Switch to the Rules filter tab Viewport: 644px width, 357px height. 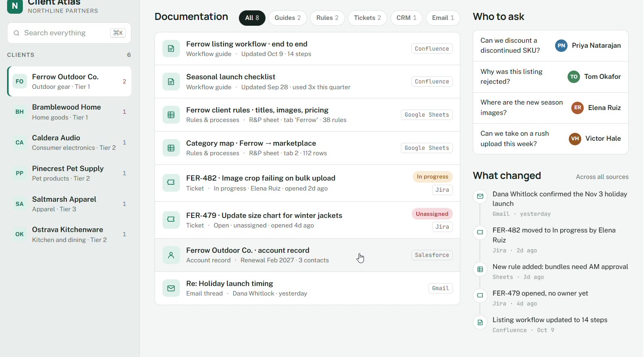(327, 18)
